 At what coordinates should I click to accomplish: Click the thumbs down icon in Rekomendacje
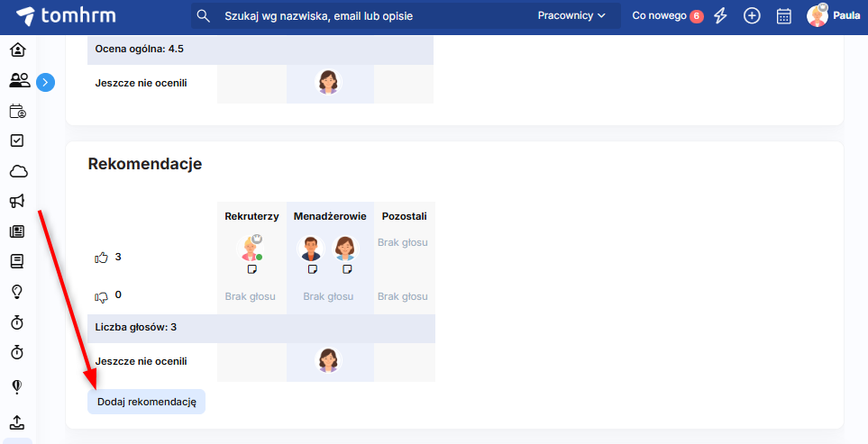101,295
